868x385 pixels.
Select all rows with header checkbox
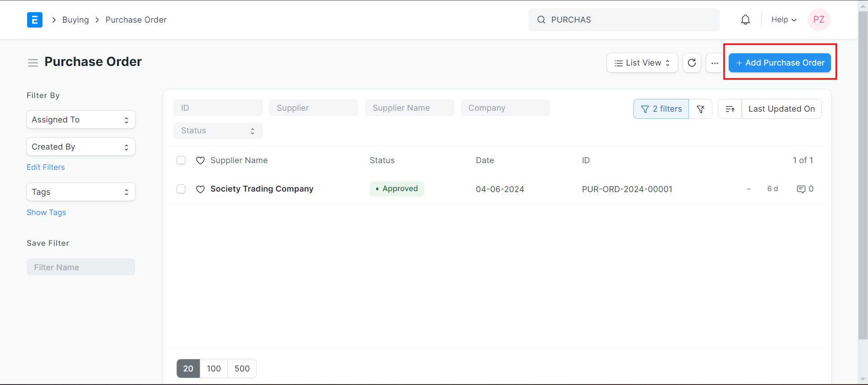(x=181, y=160)
